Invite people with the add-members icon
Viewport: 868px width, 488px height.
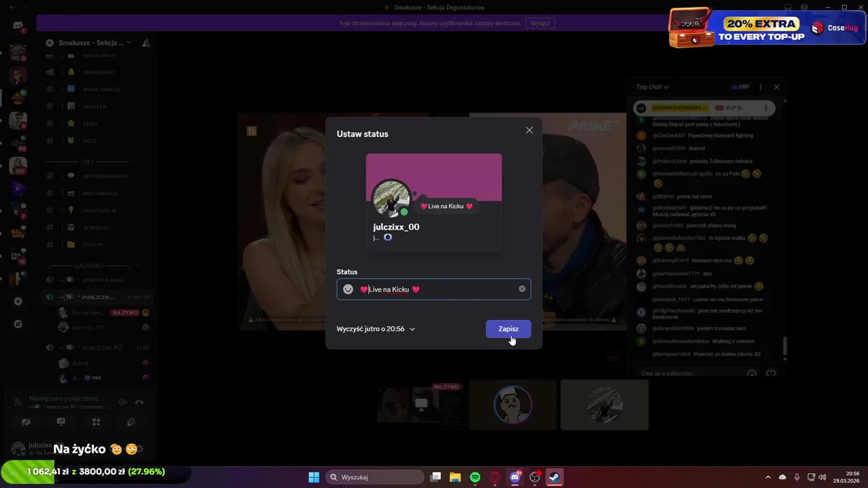[146, 43]
